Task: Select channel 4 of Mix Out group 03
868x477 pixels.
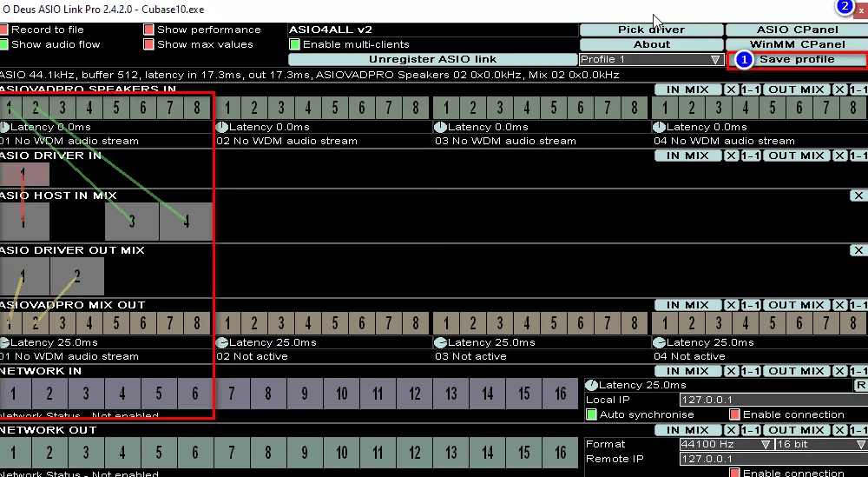Action: pyautogui.click(x=527, y=323)
